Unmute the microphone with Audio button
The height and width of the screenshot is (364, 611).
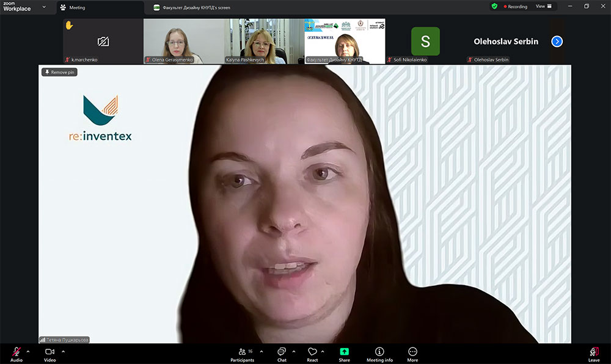tap(16, 354)
